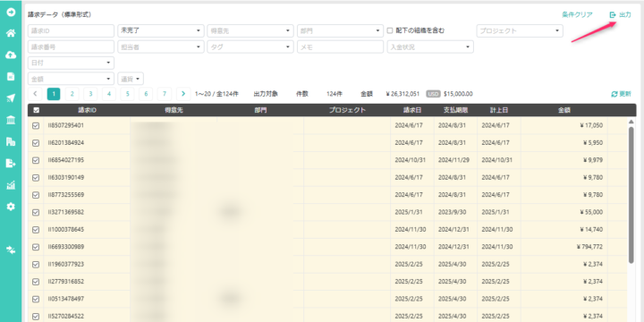Image resolution: width=644 pixels, height=322 pixels.
Task: Uncheck row II6303190149 checkbox
Action: [x=36, y=177]
